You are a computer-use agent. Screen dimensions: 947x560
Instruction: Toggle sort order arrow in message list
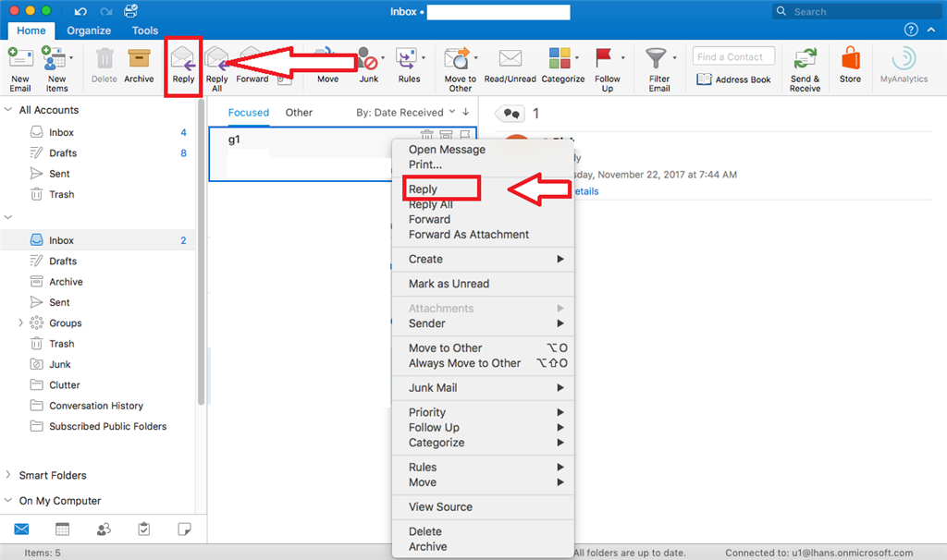pos(466,112)
